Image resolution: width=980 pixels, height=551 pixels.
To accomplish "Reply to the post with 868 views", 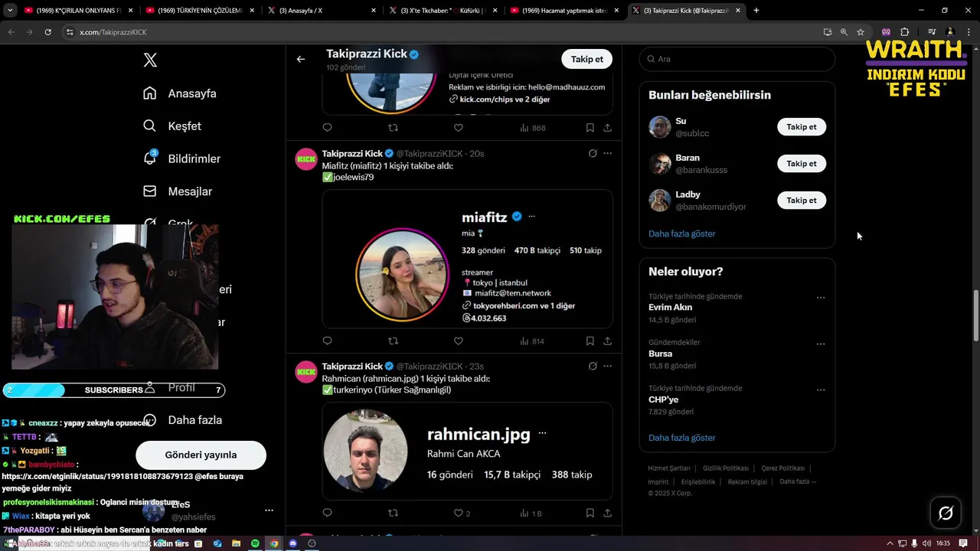I will (328, 128).
